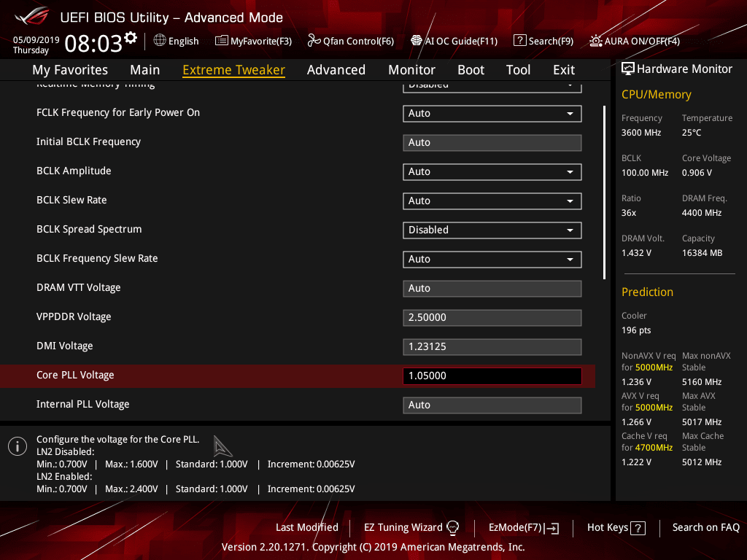Click the DRAM Freq. 4400 MHz value
Screen dimensions: 747x560
(x=701, y=213)
